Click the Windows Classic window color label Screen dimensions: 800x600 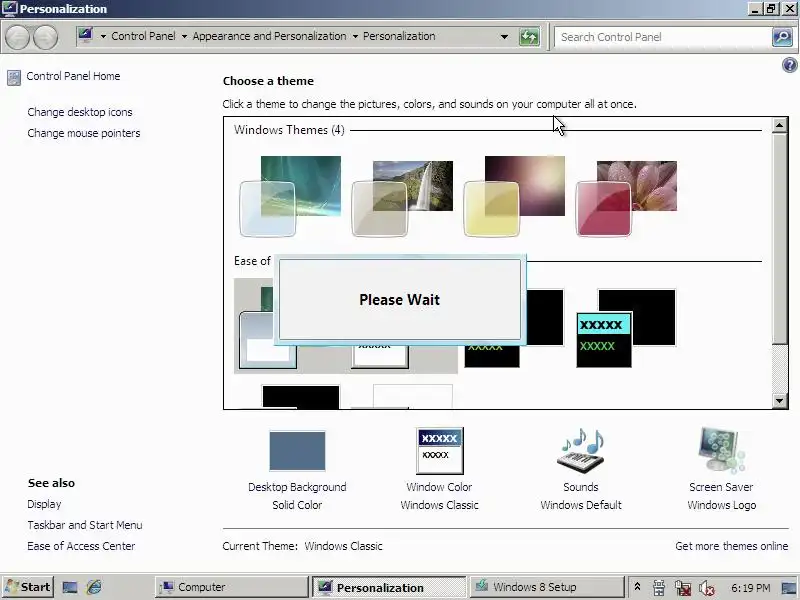point(439,505)
